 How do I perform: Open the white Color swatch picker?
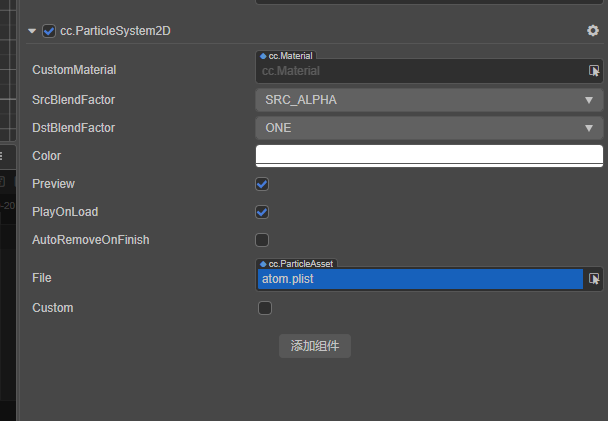click(x=429, y=155)
